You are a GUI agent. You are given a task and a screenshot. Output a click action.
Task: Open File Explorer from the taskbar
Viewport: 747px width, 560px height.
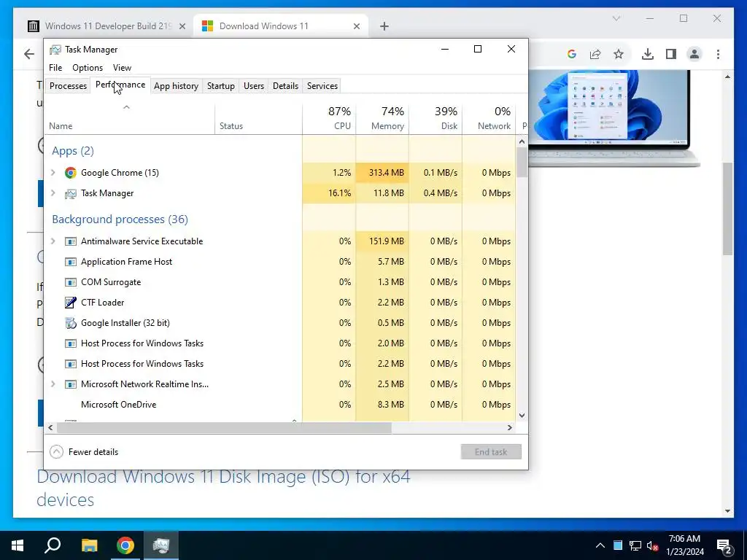(x=89, y=545)
